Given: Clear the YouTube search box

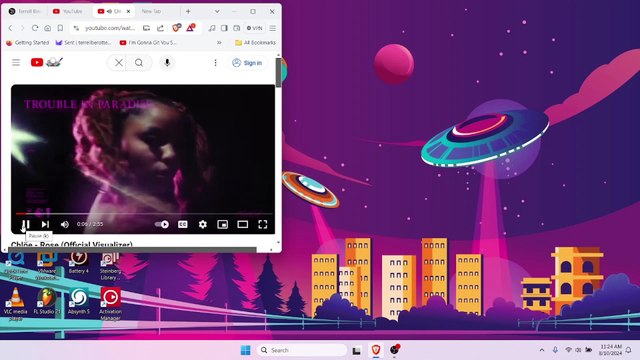Looking at the screenshot, I should point(118,63).
